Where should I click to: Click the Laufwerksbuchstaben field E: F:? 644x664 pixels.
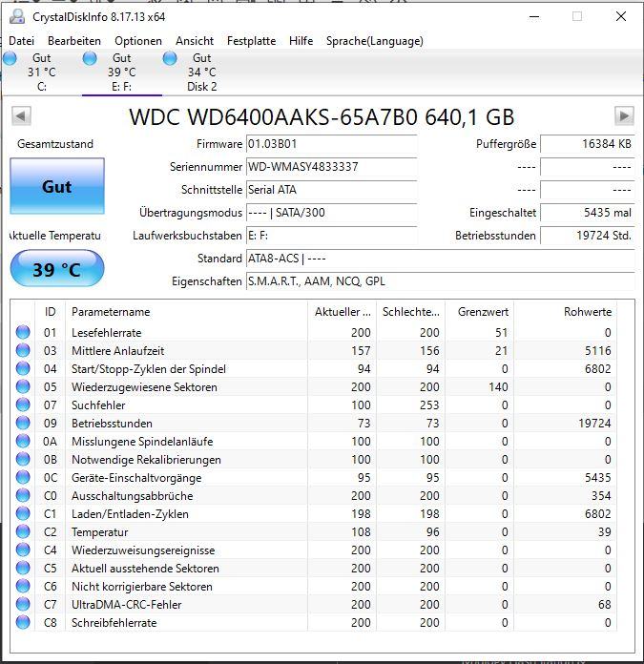coord(331,236)
